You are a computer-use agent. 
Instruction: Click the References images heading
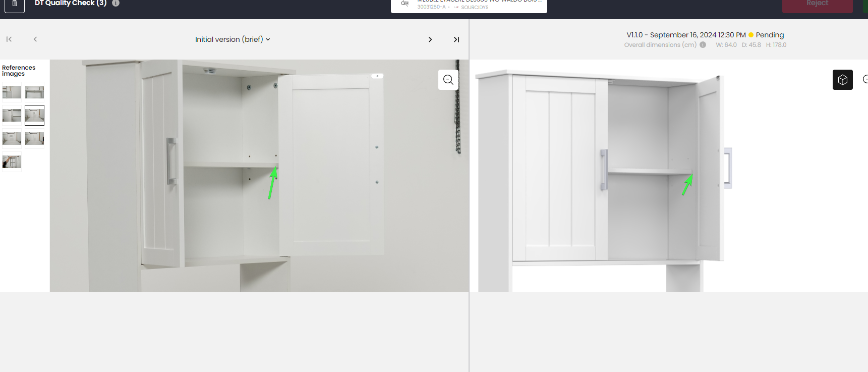click(19, 71)
